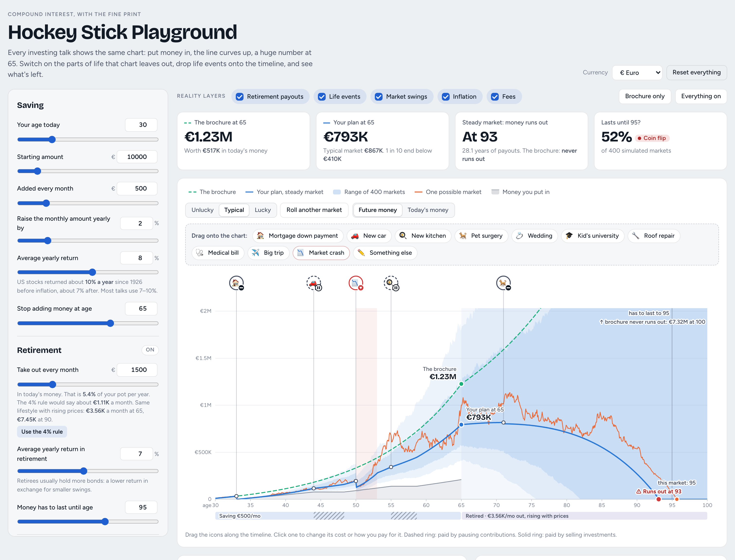The image size is (735, 560).
Task: Switch the Retirement ON toggle off
Action: click(x=150, y=350)
